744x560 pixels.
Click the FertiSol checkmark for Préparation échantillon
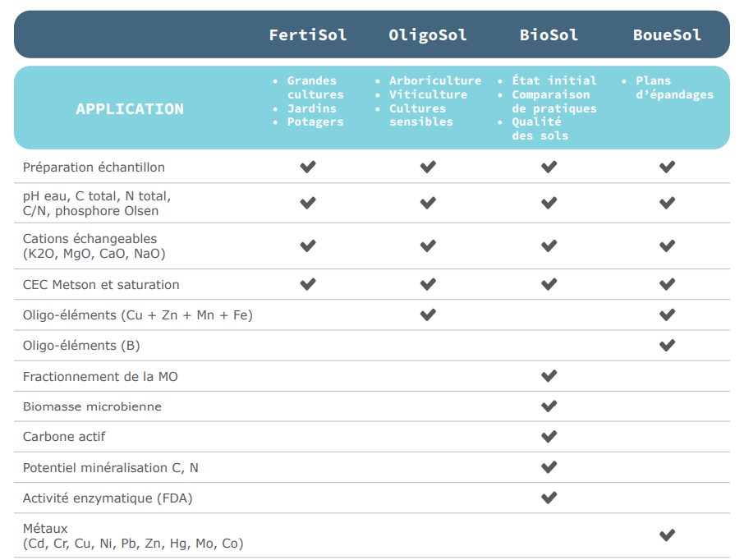pos(308,168)
